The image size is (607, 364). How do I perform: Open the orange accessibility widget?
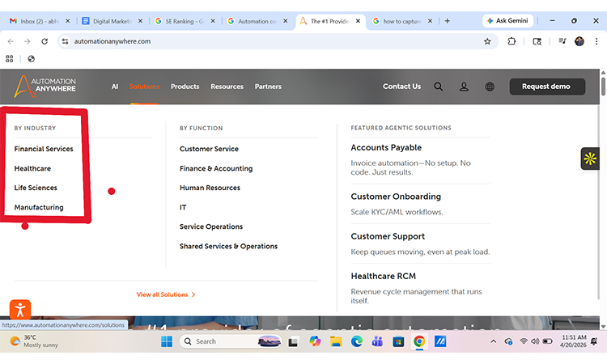coord(20,310)
